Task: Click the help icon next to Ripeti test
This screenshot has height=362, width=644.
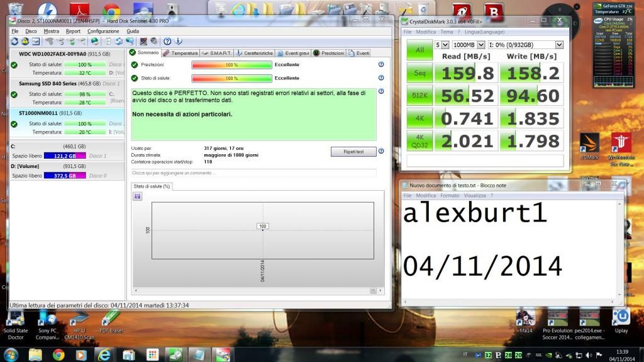Action: pyautogui.click(x=380, y=151)
